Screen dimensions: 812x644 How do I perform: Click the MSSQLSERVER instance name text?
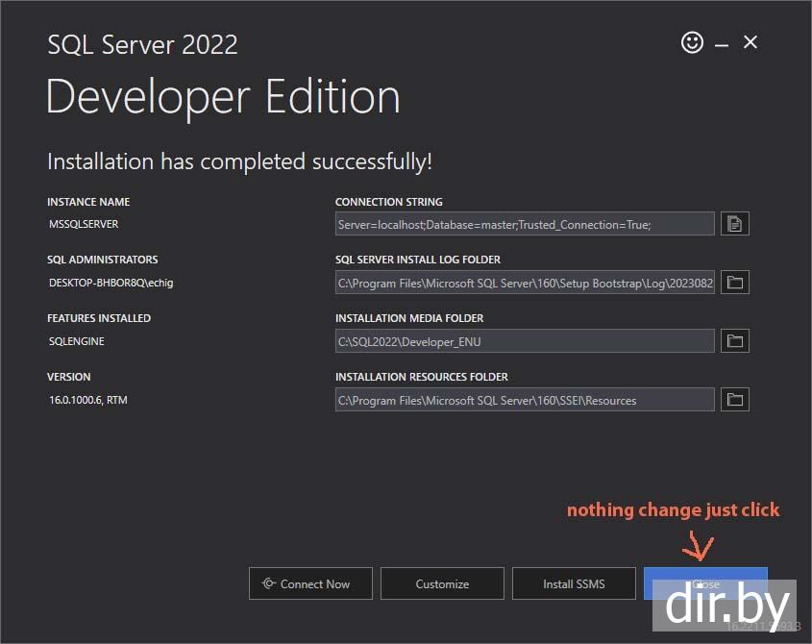click(x=84, y=224)
